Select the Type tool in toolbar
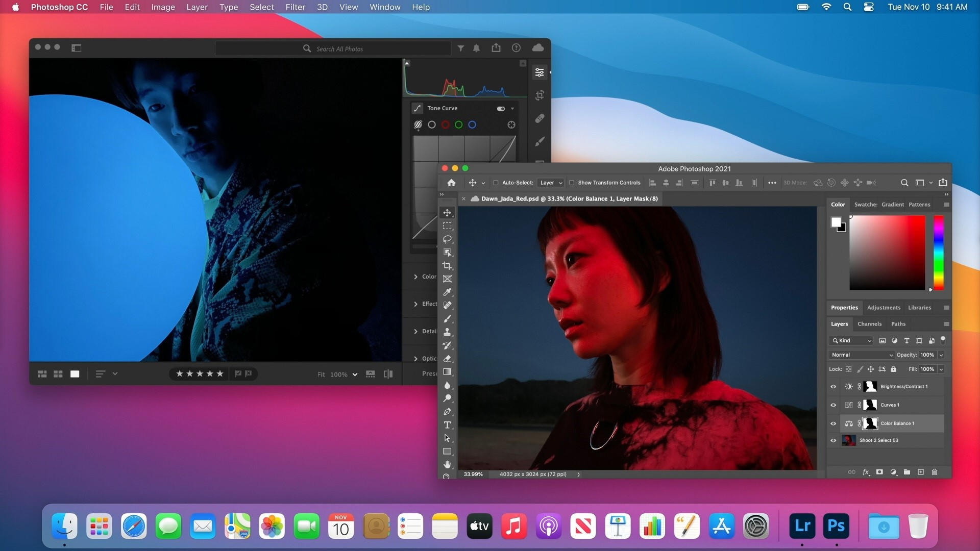This screenshot has height=551, width=980. (x=448, y=424)
